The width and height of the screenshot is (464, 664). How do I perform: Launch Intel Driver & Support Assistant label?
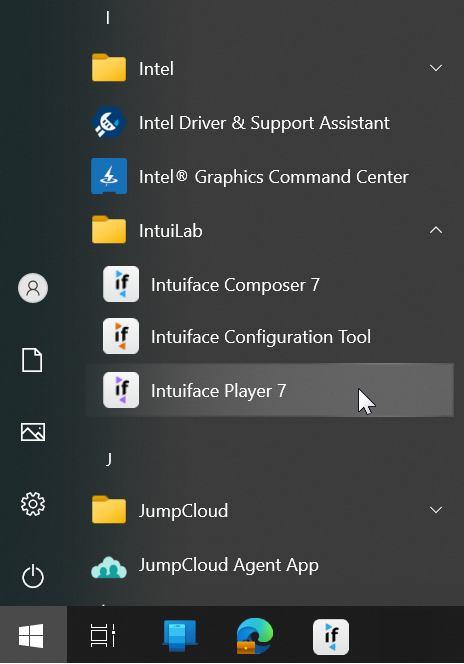coord(264,123)
